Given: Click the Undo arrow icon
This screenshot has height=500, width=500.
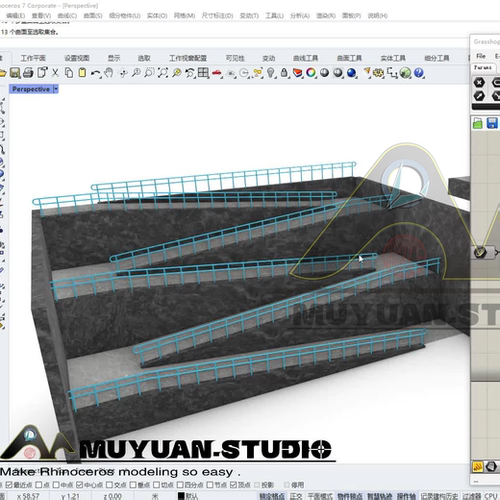Looking at the screenshot, I should (96, 73).
